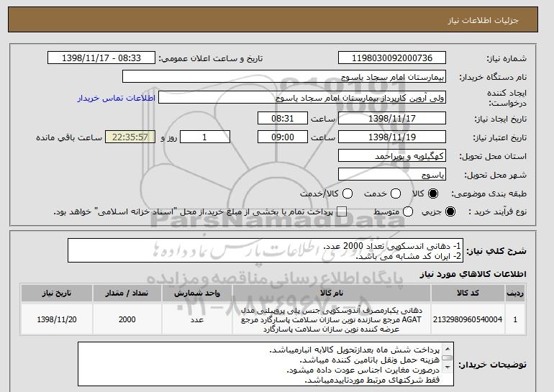This screenshot has height=392, width=554.
Task: Click the announcement date field 1398/11/17 - 08:33
Action: click(101, 58)
